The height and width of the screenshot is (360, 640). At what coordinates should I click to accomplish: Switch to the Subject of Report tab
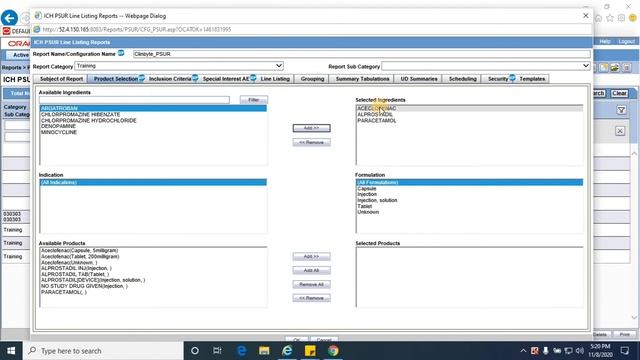coord(61,79)
